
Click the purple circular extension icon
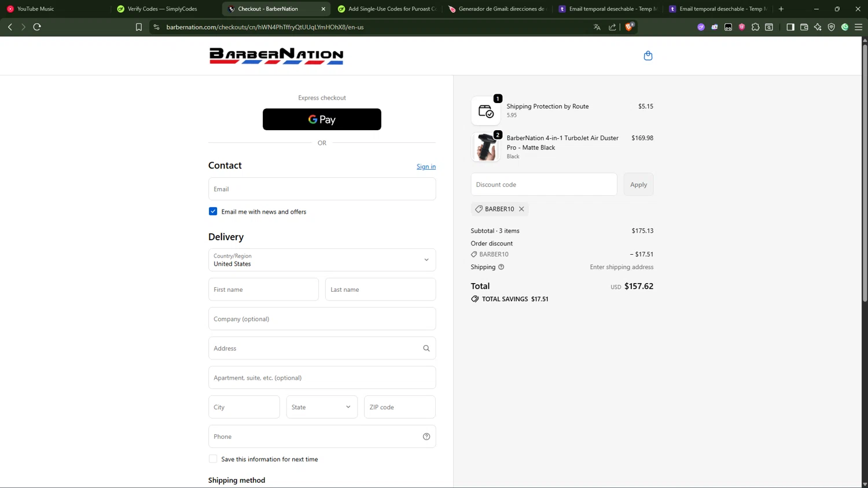[x=701, y=27]
